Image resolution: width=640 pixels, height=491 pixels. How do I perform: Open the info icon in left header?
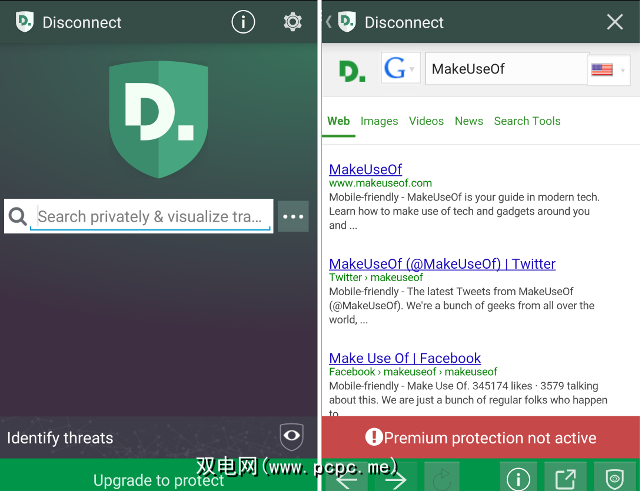243,22
